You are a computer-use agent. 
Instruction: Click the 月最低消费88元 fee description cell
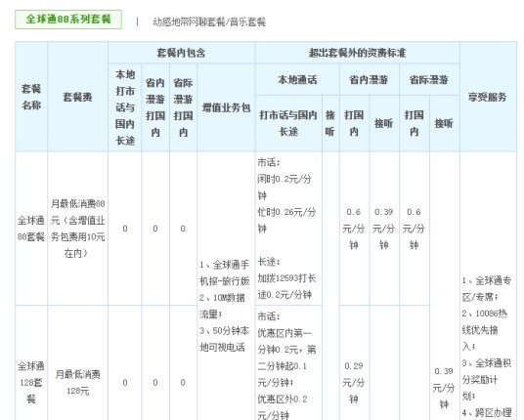click(77, 229)
